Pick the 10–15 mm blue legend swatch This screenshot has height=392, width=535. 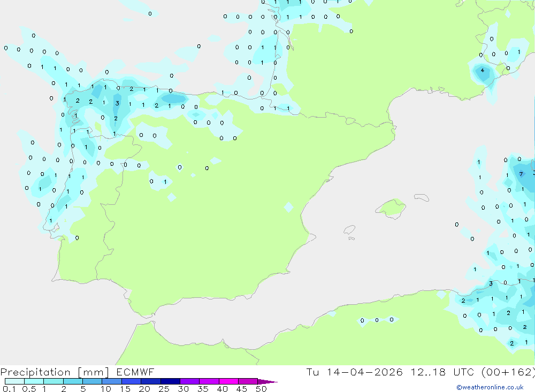click(x=112, y=381)
